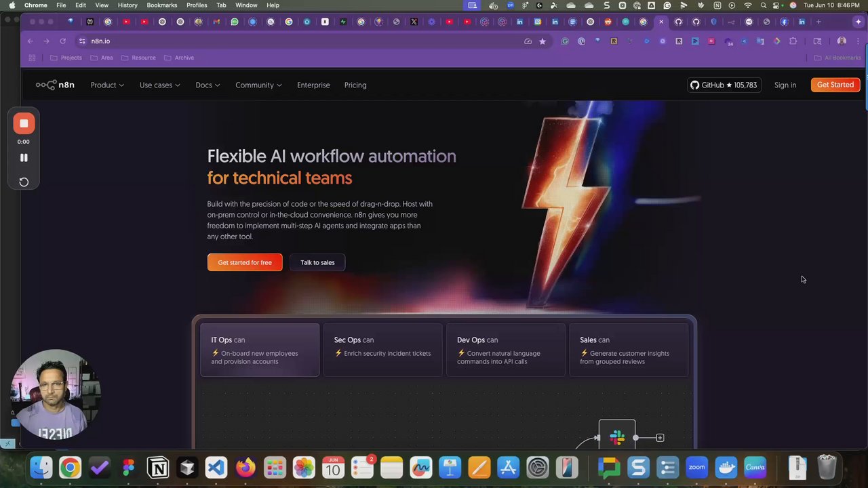Expand the Docs dropdown
The height and width of the screenshot is (488, 868).
[x=208, y=85]
